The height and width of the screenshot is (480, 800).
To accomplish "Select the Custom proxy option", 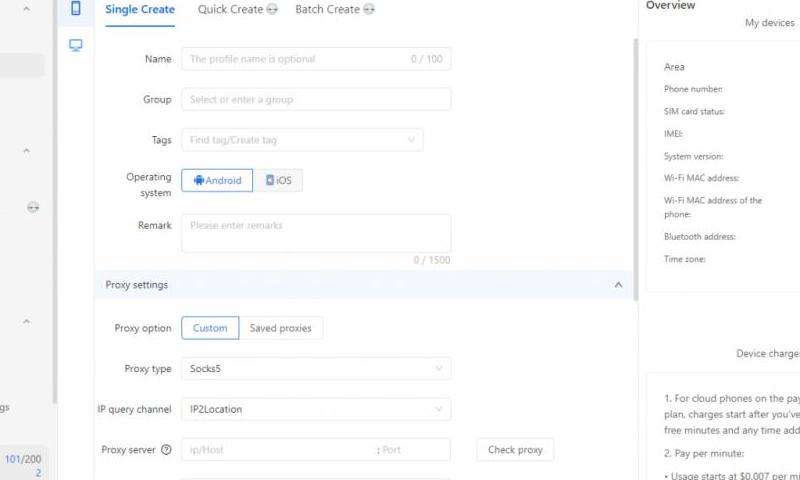I will click(210, 328).
